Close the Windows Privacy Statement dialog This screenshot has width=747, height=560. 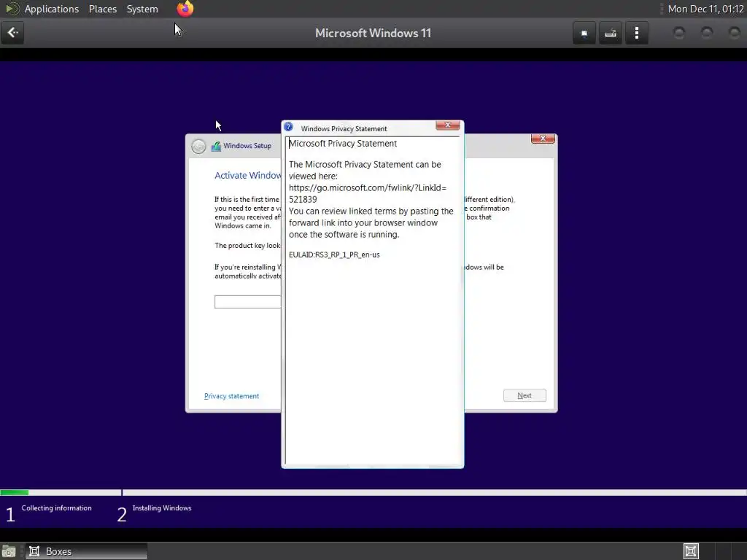pos(448,125)
